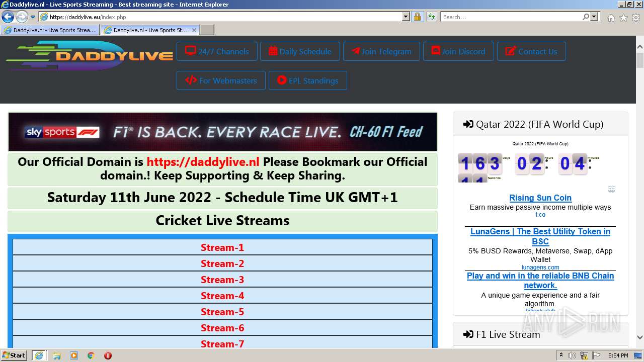
Task: Click the lunagens.com ad link
Action: pos(540,267)
